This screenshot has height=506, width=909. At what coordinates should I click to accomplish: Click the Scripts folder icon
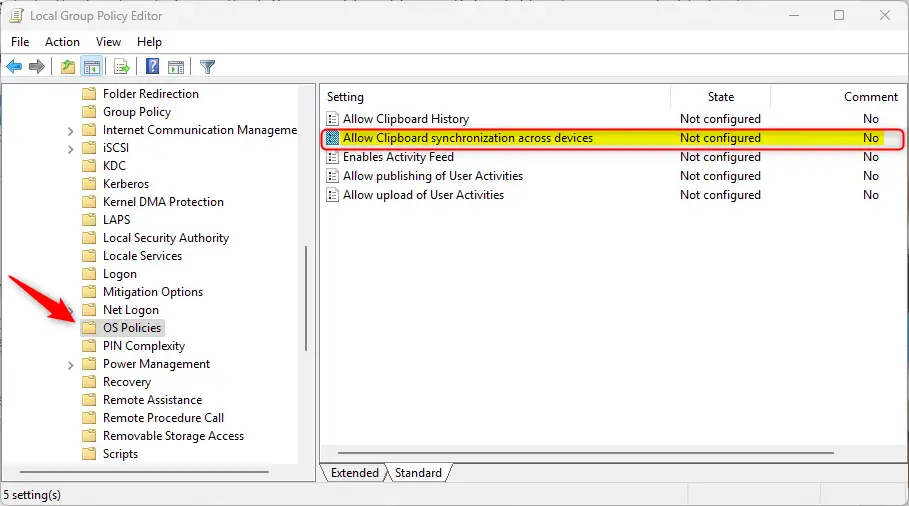coord(89,453)
